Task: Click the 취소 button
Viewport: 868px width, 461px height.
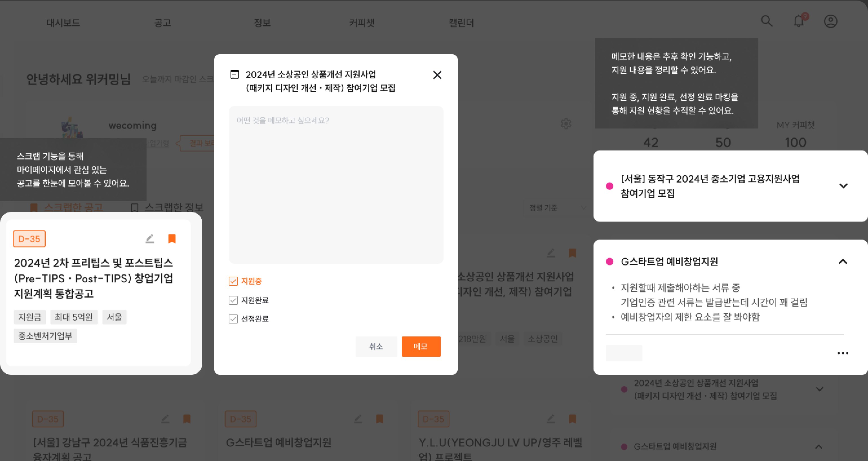Action: [376, 346]
